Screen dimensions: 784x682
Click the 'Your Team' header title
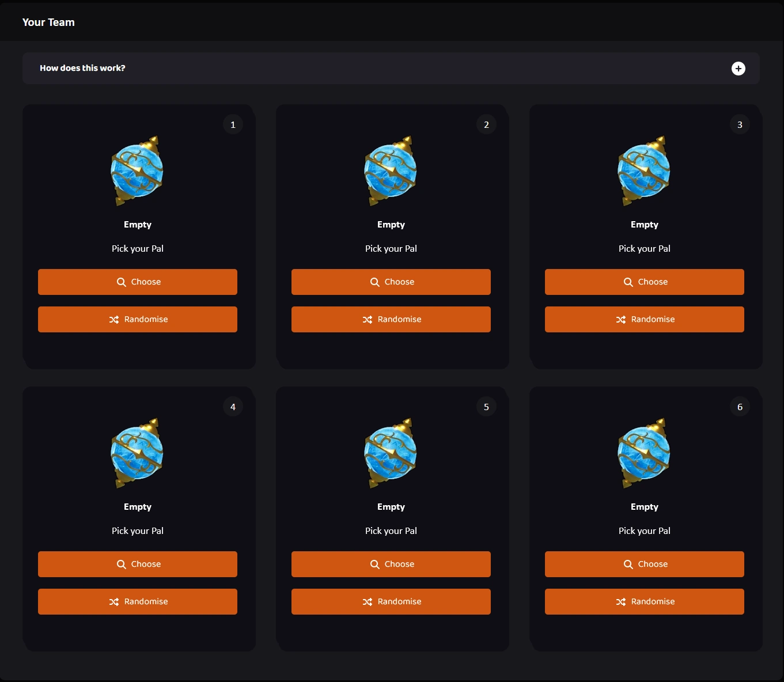tap(48, 22)
